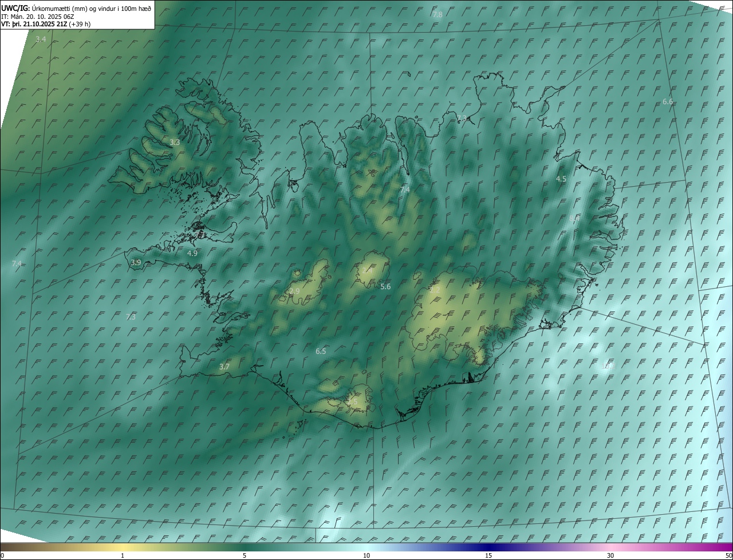The width and height of the screenshot is (733, 560).
Task: Click the '15' tick label on colour scale
Action: [488, 556]
